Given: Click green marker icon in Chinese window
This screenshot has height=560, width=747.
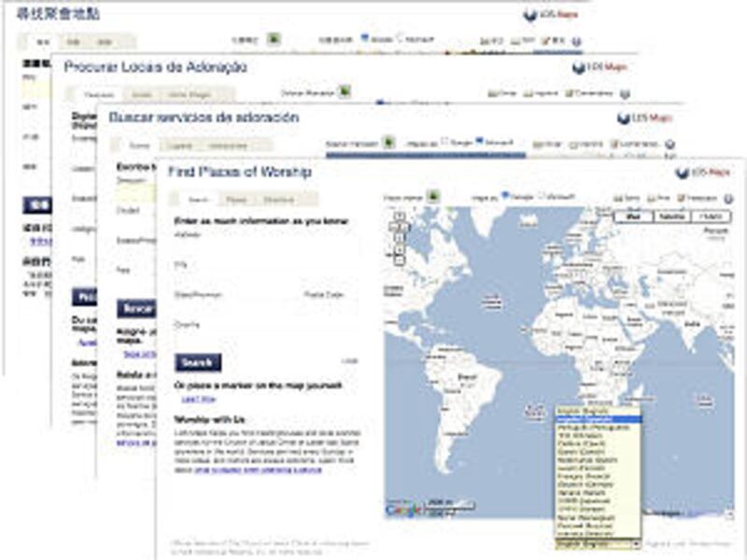Looking at the screenshot, I should click(x=274, y=38).
